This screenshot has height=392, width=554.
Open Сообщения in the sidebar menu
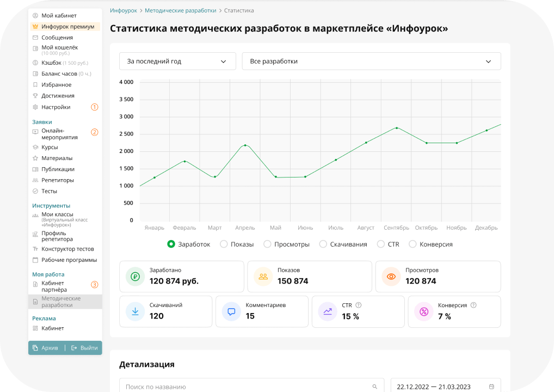point(57,38)
